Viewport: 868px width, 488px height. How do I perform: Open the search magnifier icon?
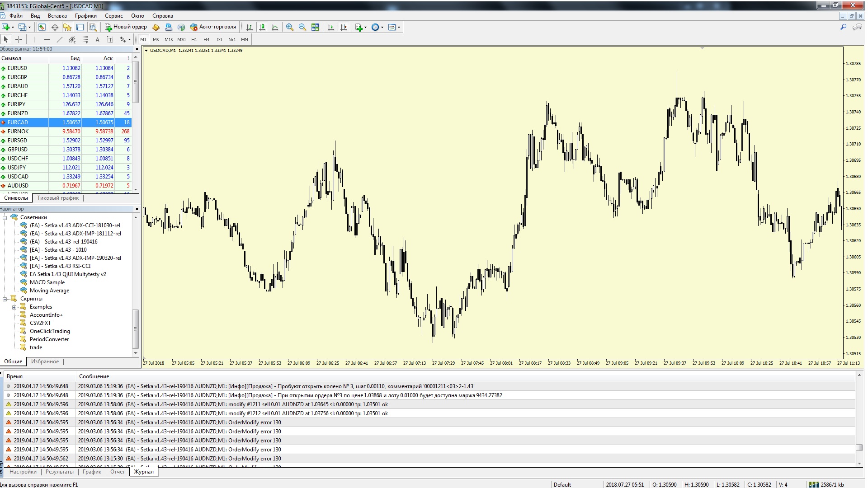(843, 27)
